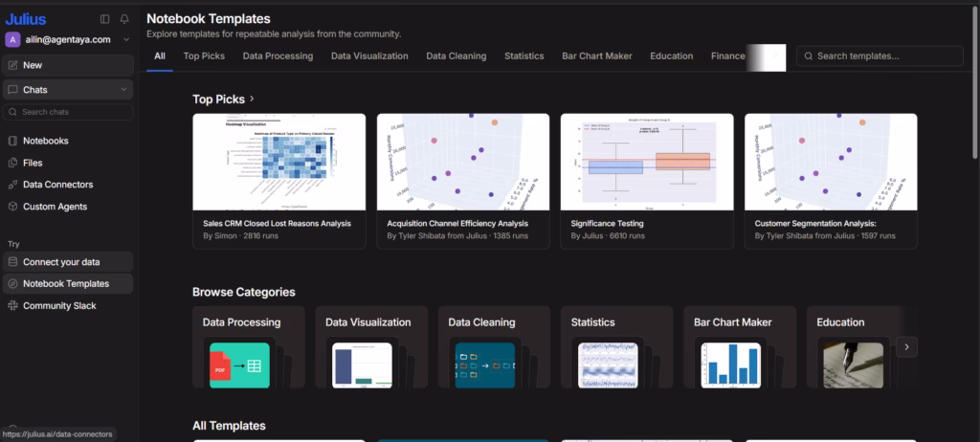This screenshot has height=442, width=980.
Task: Click the Connect your data database icon
Action: click(12, 262)
